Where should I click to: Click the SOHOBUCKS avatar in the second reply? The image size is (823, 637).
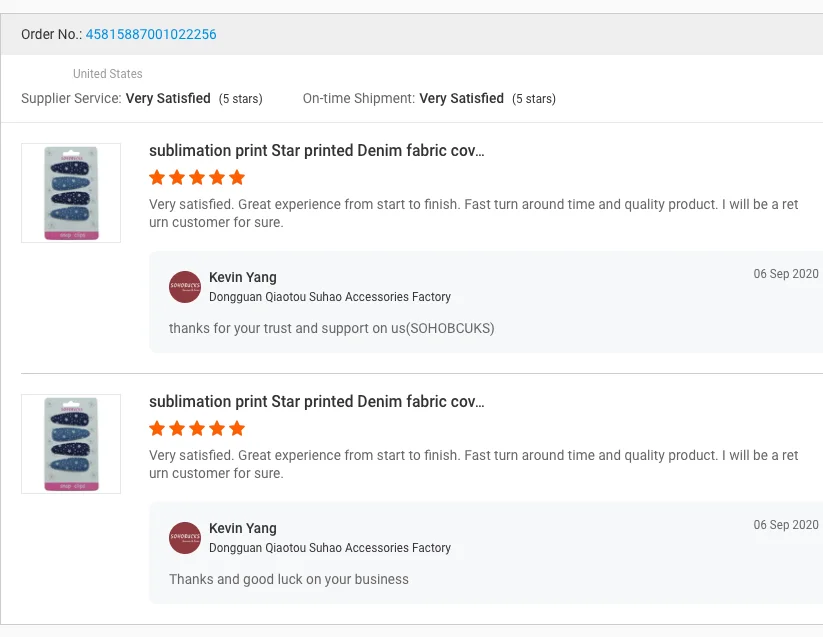pos(185,538)
